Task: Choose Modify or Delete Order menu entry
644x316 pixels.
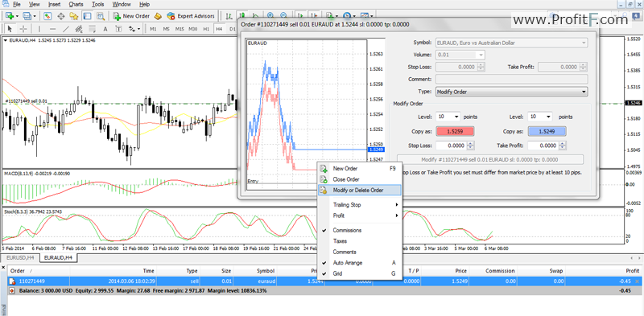Action: tap(360, 190)
